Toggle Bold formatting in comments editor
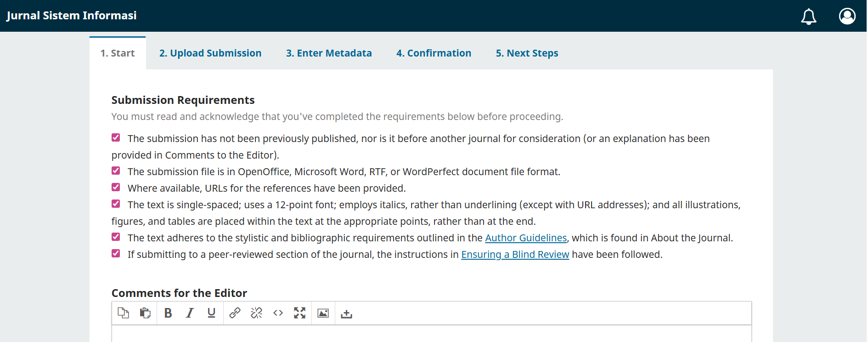 click(168, 313)
